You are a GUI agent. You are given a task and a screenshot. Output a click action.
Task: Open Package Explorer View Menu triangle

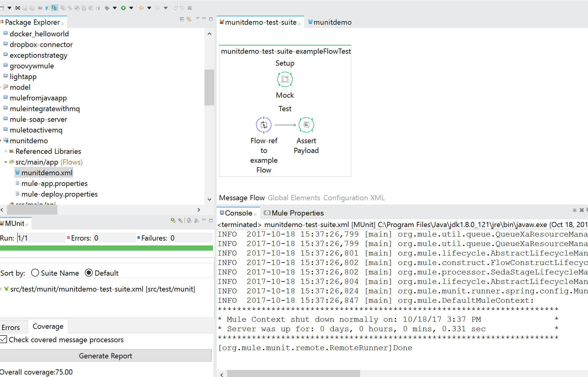[x=197, y=19]
